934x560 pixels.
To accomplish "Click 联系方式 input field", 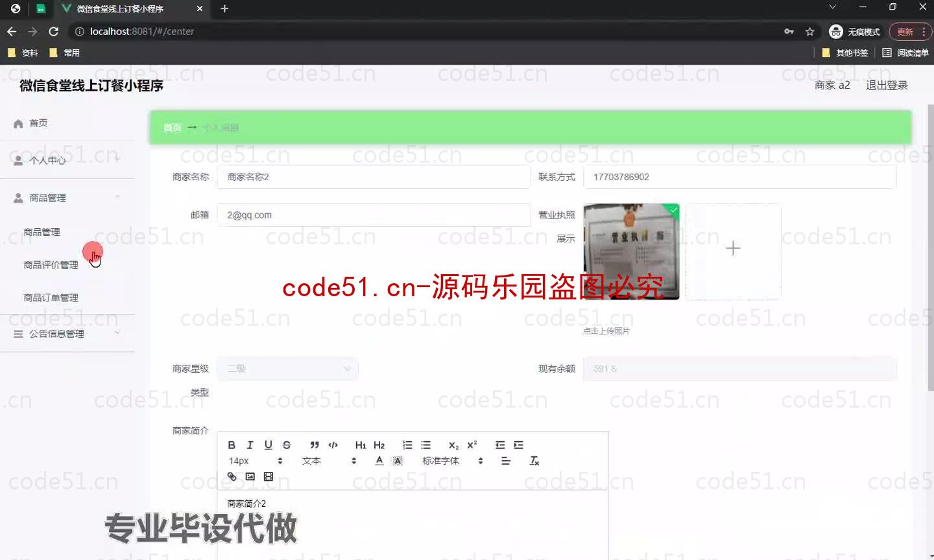I will click(x=739, y=177).
